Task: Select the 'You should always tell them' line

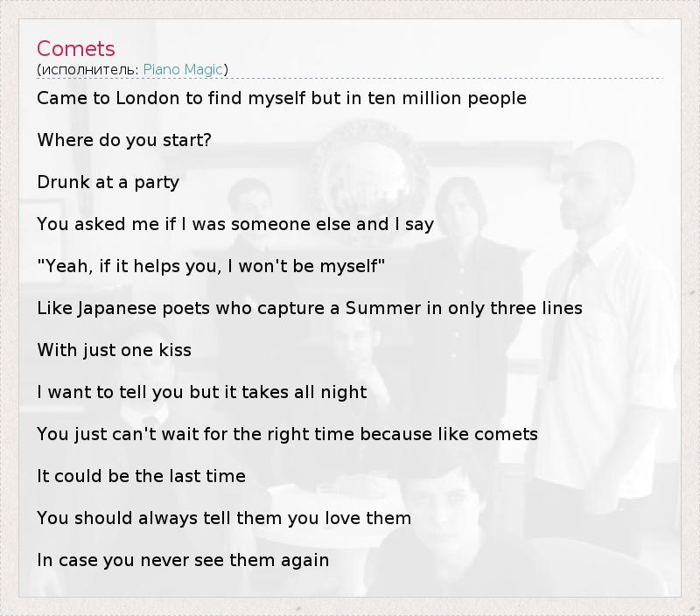Action: [224, 518]
